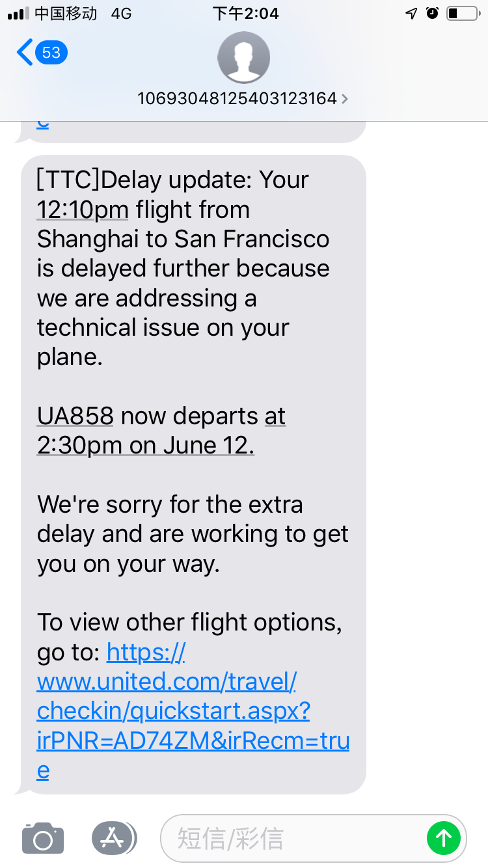Open the united.com quickstart check-in link
The image size is (488, 868).
click(193, 711)
